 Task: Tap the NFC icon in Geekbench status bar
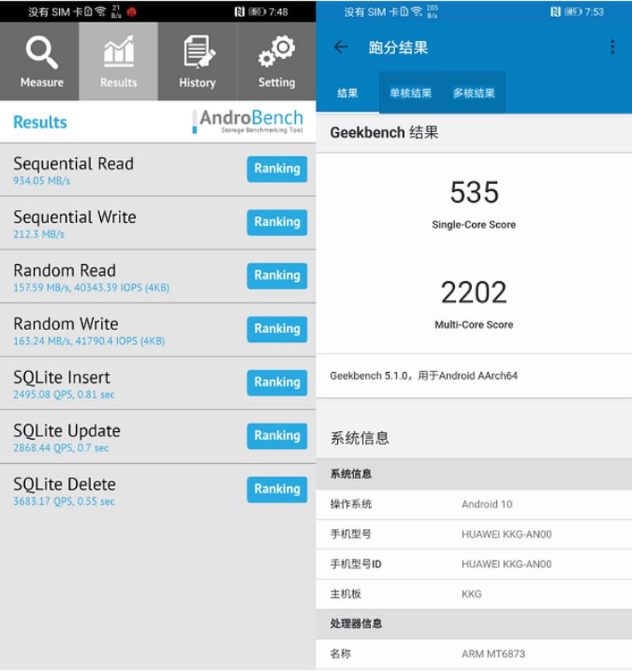[x=555, y=12]
